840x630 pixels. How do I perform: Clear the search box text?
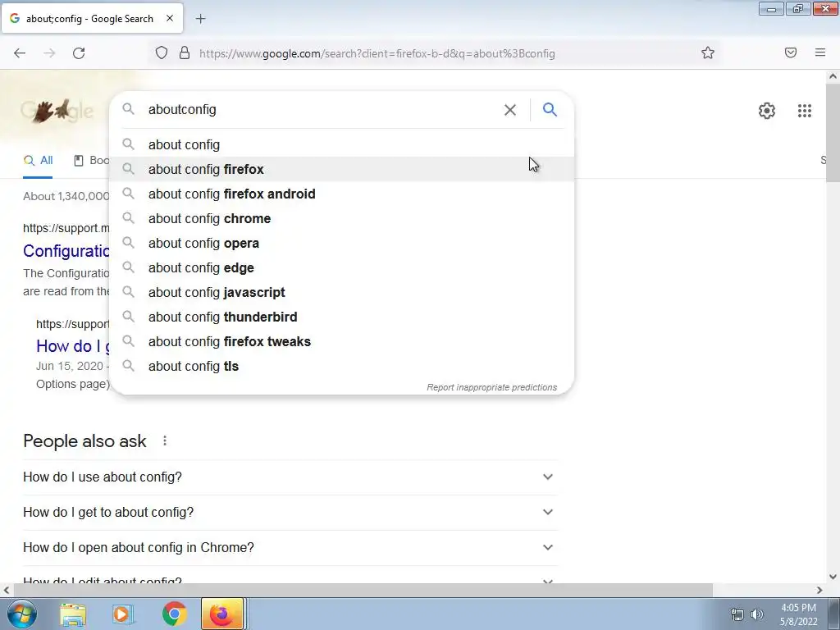tap(510, 110)
